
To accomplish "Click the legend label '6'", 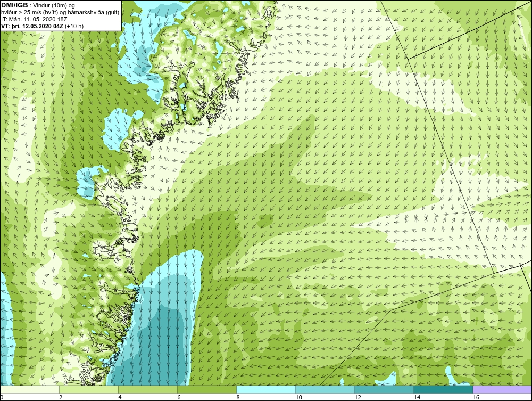I will 179,397.
